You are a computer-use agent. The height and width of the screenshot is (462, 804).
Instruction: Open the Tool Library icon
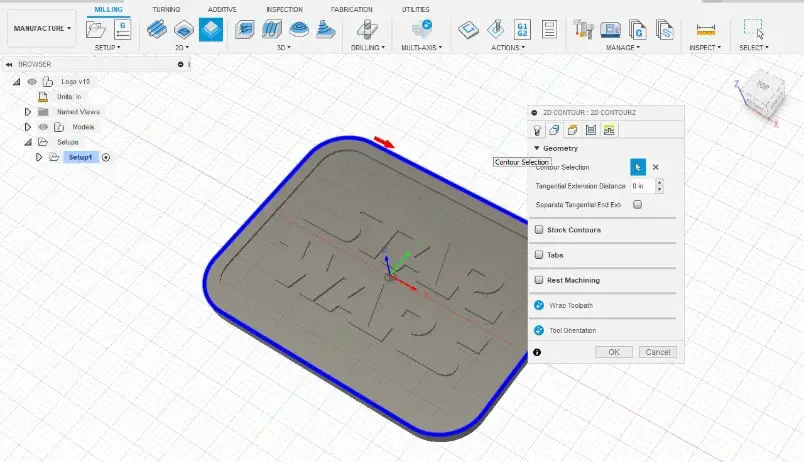(583, 29)
